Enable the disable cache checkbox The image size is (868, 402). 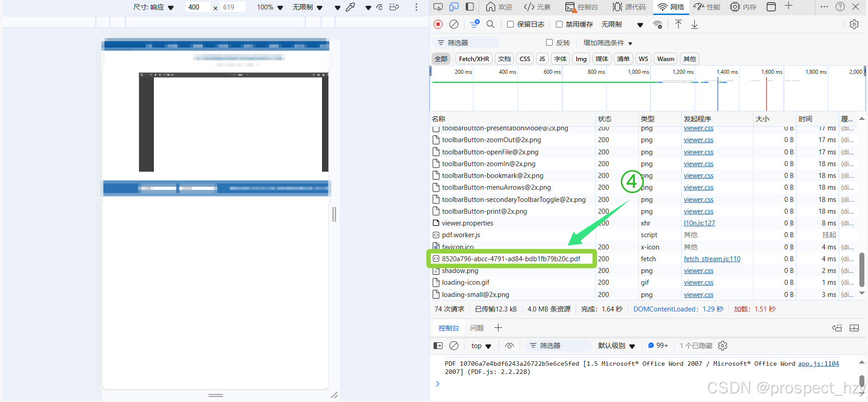pyautogui.click(x=559, y=24)
